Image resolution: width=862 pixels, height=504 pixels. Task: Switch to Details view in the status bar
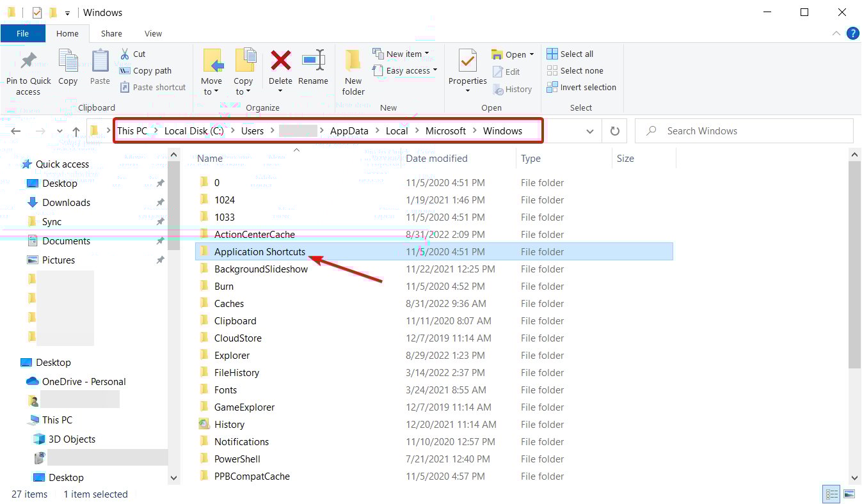coord(832,494)
